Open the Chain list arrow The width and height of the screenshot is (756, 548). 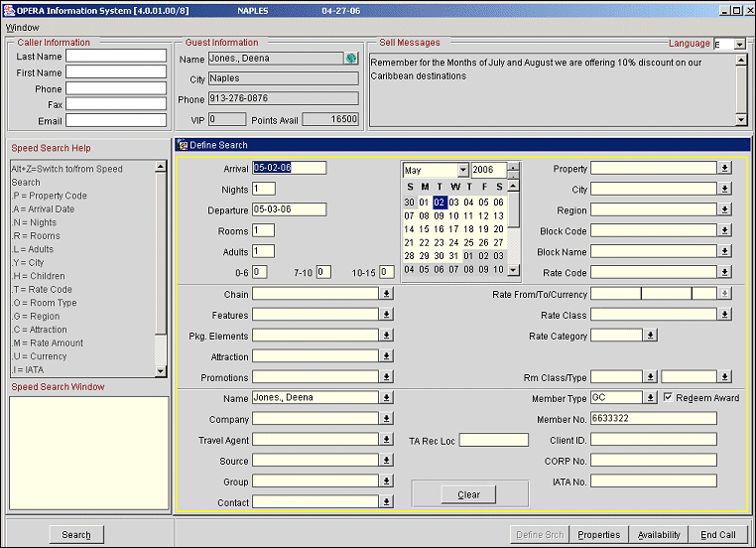(x=386, y=294)
